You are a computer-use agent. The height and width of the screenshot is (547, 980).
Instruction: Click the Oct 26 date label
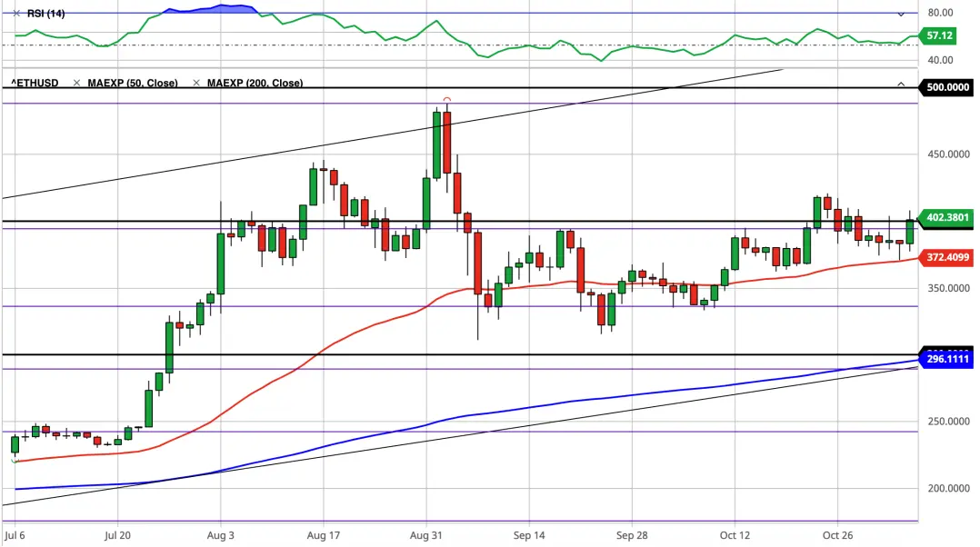[x=837, y=536]
